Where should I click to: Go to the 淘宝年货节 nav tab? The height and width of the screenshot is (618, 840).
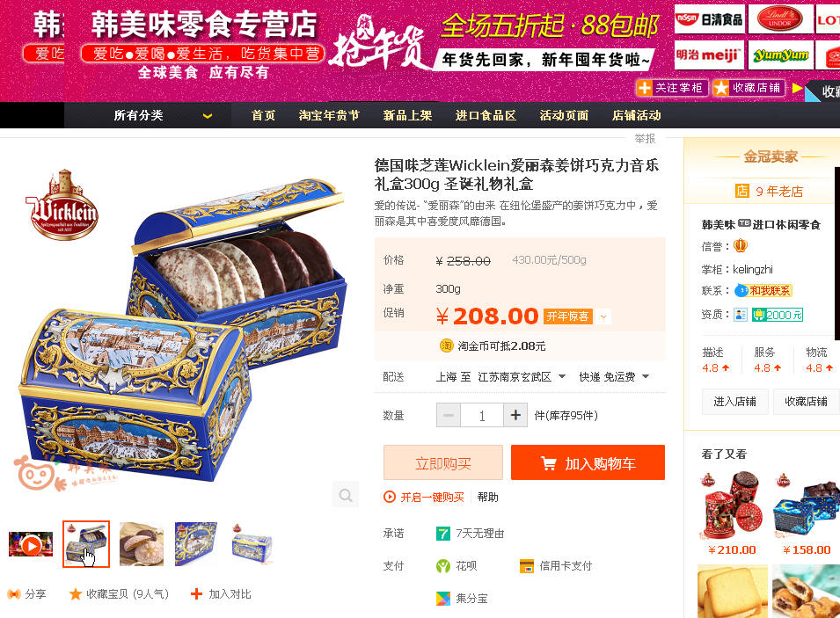click(329, 116)
